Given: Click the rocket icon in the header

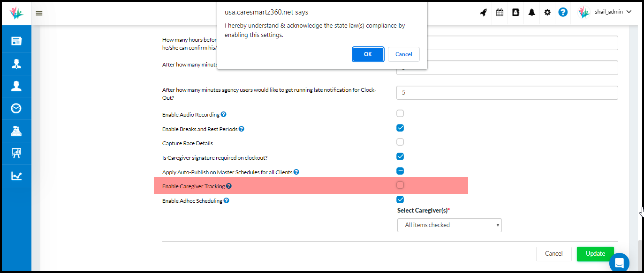Looking at the screenshot, I should (x=483, y=13).
